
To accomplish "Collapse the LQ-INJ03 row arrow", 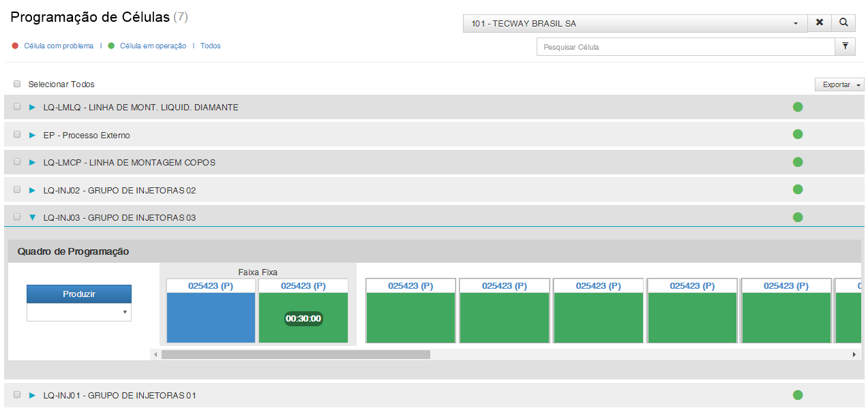I will (32, 217).
